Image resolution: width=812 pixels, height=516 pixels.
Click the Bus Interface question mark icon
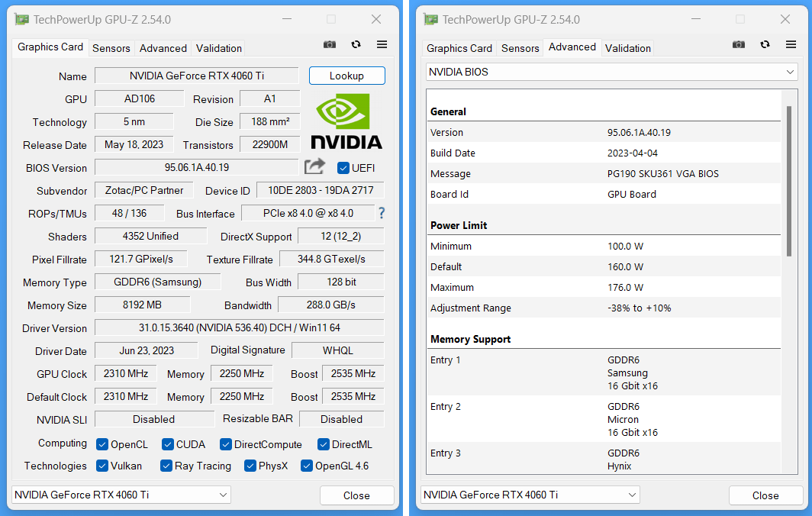coord(382,213)
